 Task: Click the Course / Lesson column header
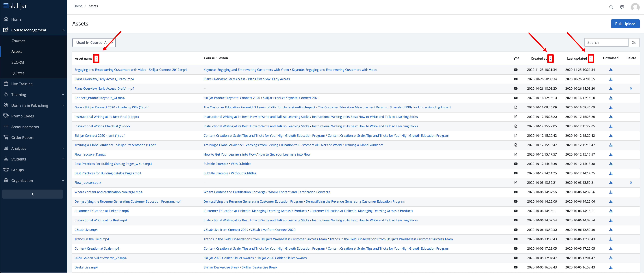(216, 58)
